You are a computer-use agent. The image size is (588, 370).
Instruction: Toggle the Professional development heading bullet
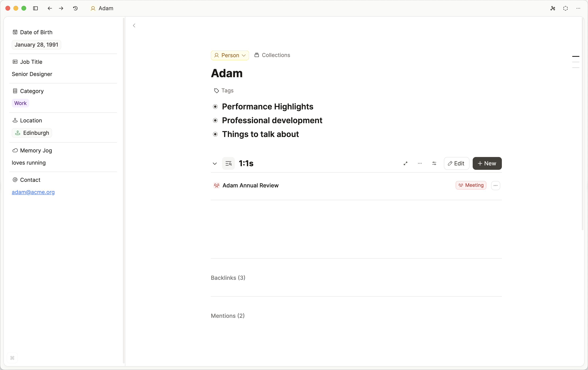click(215, 120)
